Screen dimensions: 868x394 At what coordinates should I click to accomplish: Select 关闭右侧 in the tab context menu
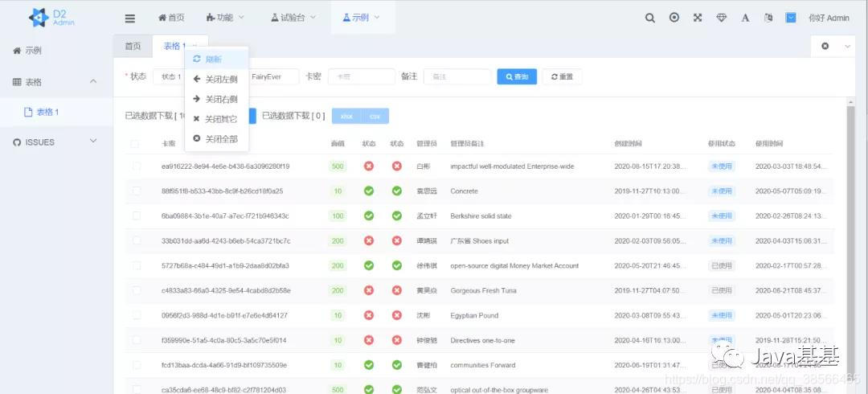pos(216,99)
